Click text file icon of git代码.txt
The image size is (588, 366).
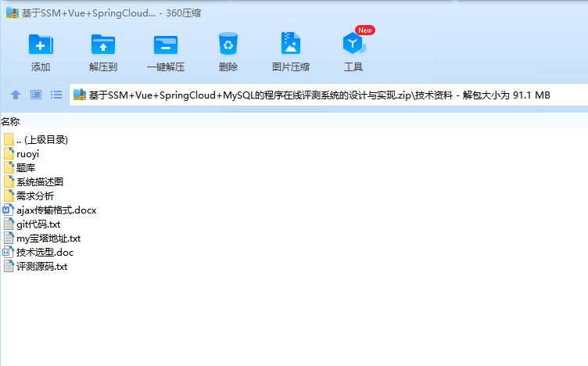pyautogui.click(x=9, y=224)
